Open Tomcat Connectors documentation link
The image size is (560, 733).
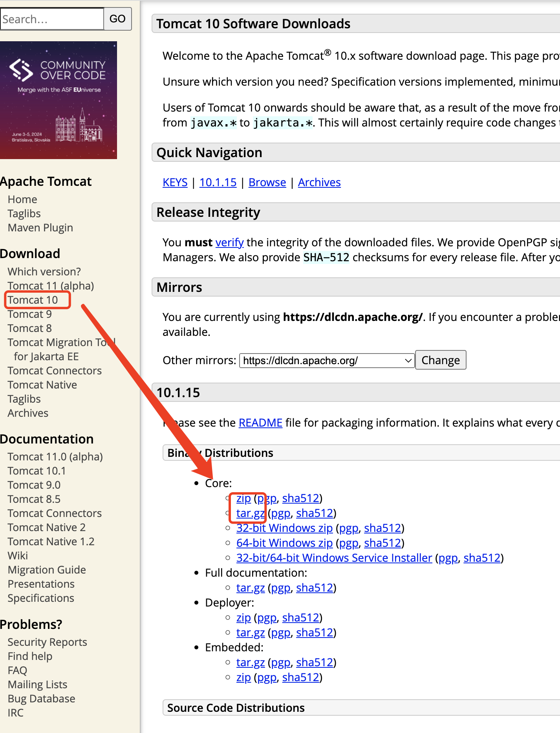point(55,513)
